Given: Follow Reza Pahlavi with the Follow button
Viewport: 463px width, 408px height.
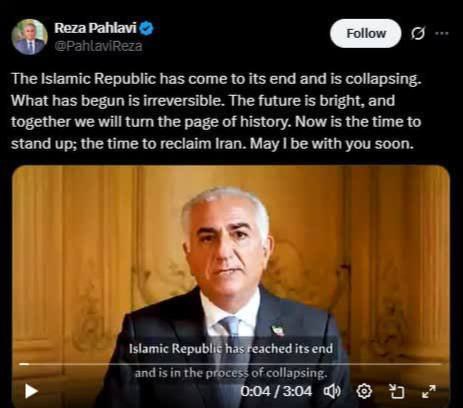Looking at the screenshot, I should click(366, 33).
